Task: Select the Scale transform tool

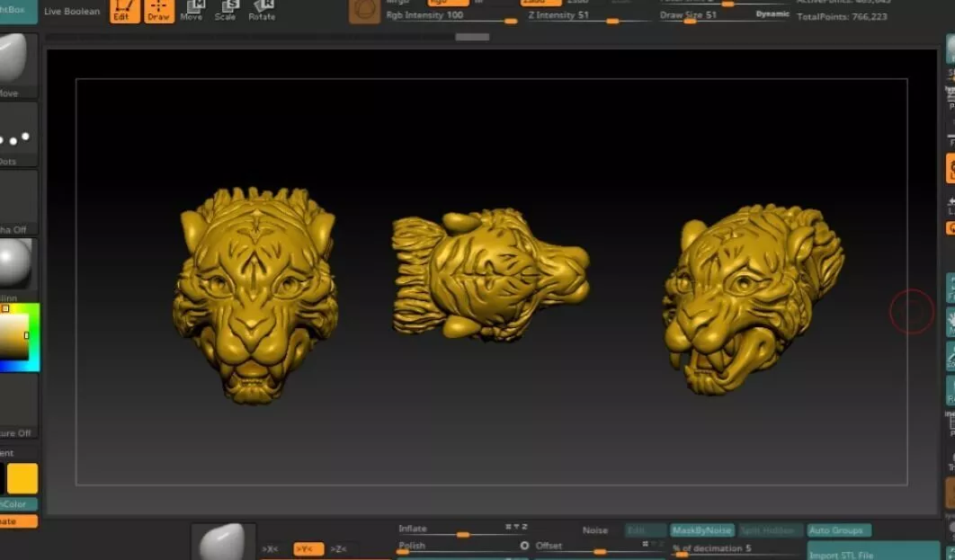Action: tap(226, 11)
